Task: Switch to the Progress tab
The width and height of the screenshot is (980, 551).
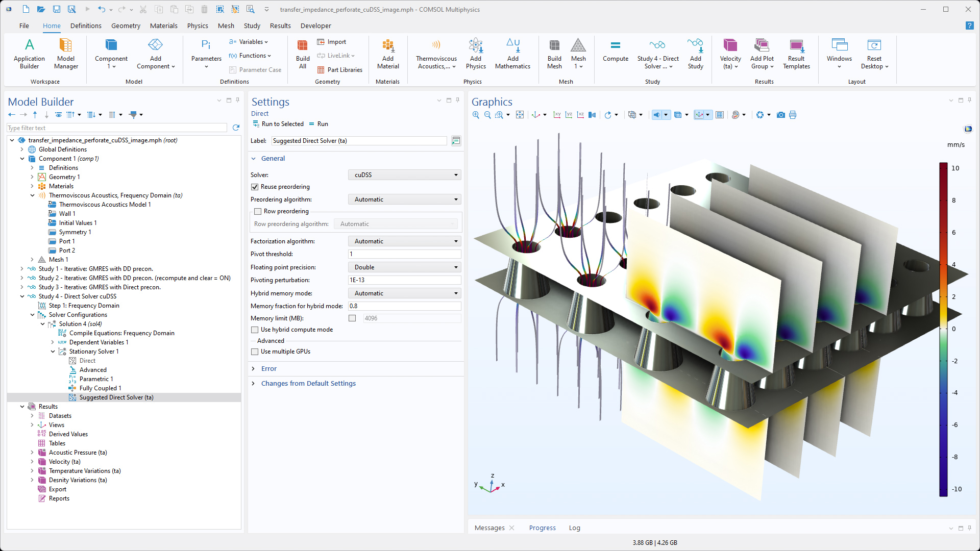Action: (542, 528)
